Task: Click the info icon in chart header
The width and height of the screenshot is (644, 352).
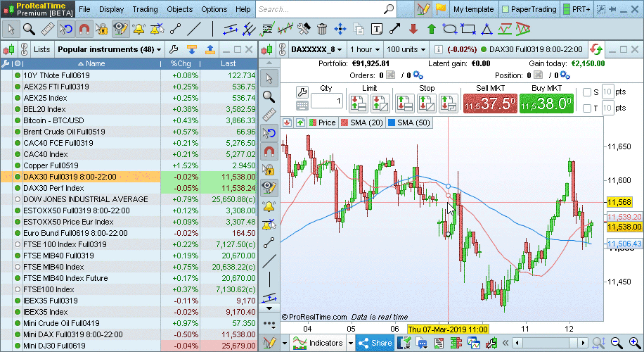Action: pos(438,49)
